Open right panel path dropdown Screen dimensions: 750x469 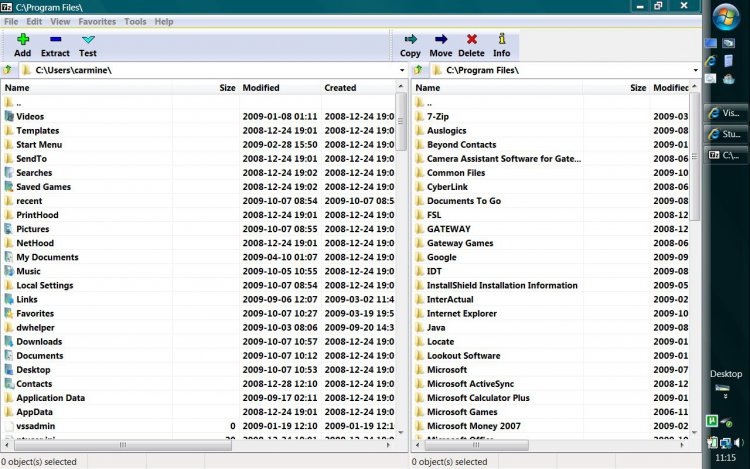695,70
